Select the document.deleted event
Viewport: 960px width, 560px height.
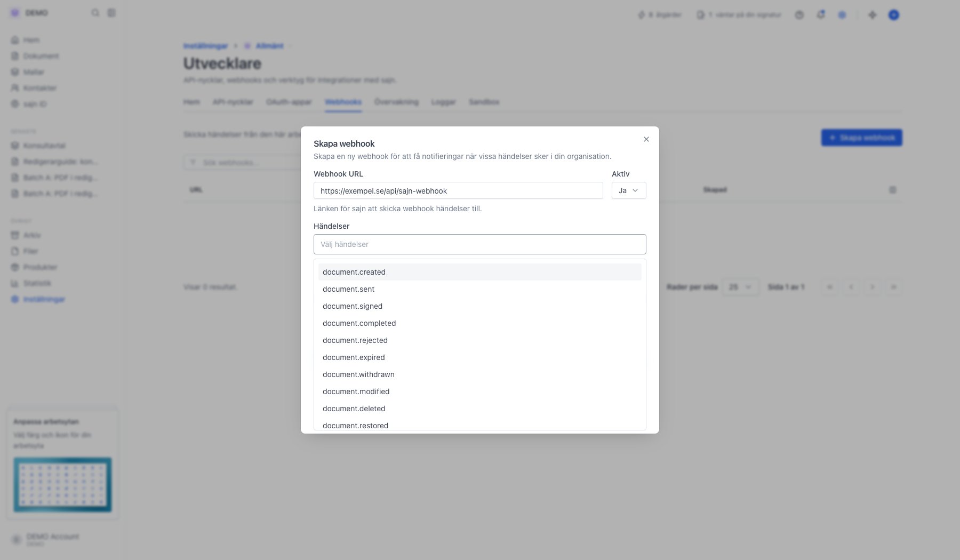pos(480,409)
